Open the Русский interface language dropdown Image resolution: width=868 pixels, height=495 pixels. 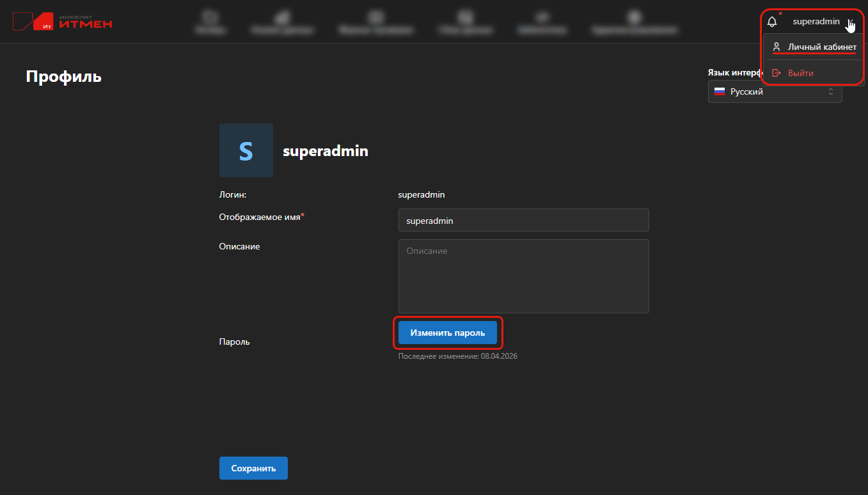(x=775, y=91)
